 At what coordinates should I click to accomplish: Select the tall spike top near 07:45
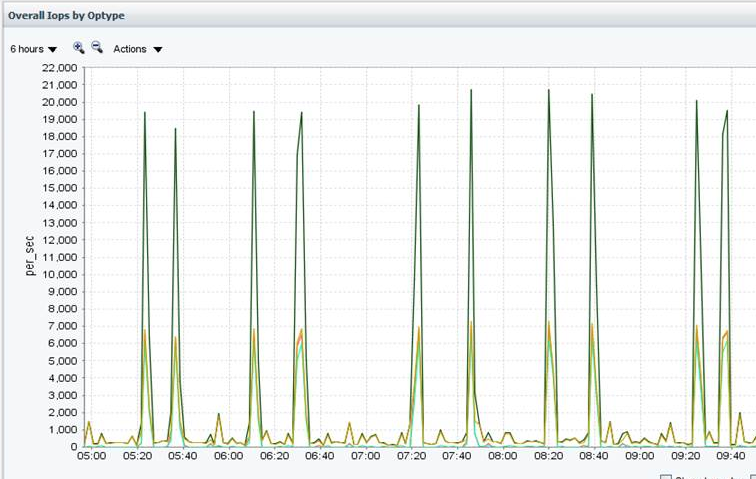coord(471,90)
